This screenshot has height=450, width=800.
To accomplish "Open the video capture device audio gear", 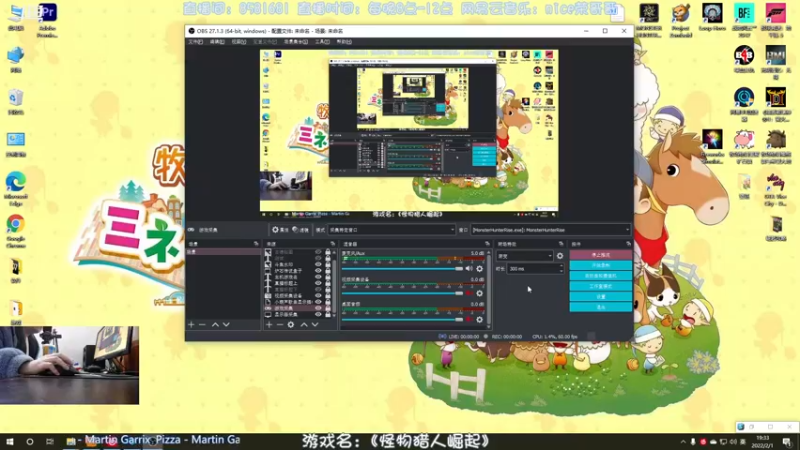I will tap(480, 293).
